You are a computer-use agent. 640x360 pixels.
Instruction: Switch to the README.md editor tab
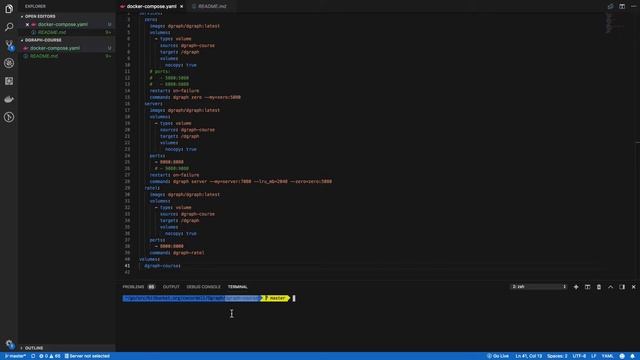point(212,7)
